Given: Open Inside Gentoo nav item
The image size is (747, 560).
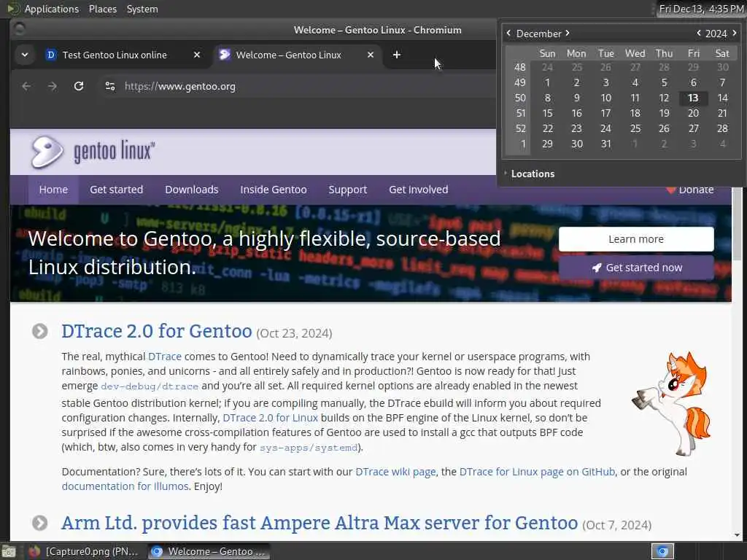Looking at the screenshot, I should [x=274, y=190].
